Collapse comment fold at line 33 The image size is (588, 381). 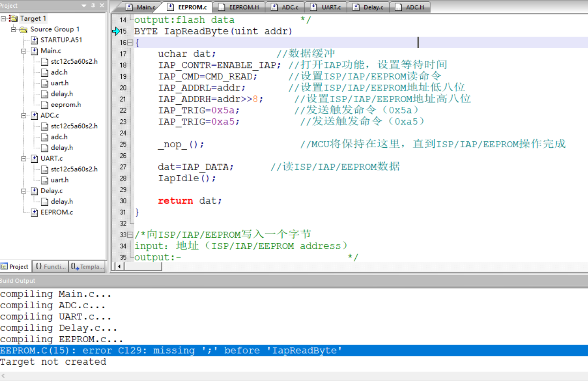130,235
